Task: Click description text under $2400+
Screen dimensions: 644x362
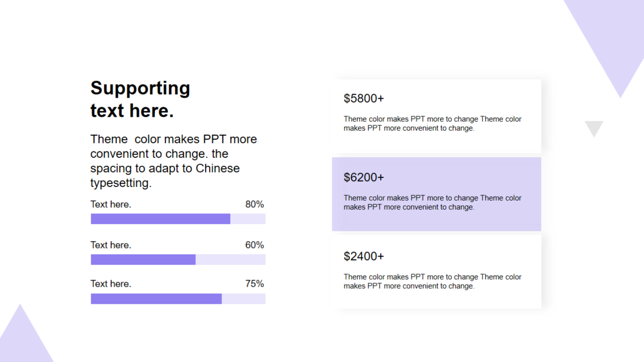Action: 433,282
